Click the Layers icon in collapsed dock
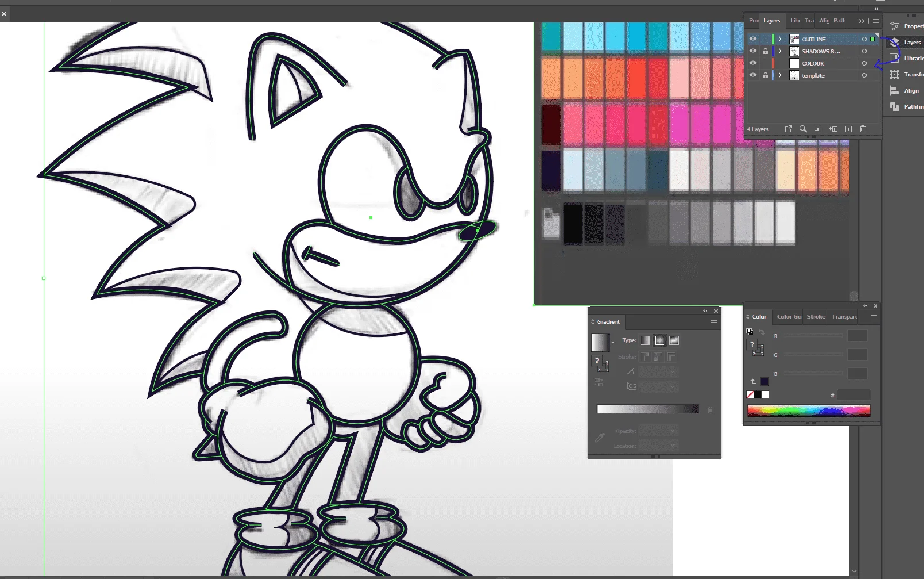 [894, 43]
